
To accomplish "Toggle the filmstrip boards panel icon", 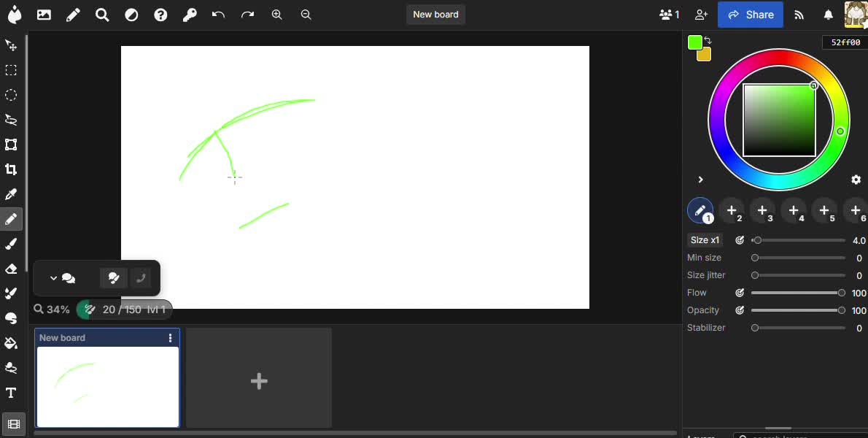I will click(x=13, y=424).
